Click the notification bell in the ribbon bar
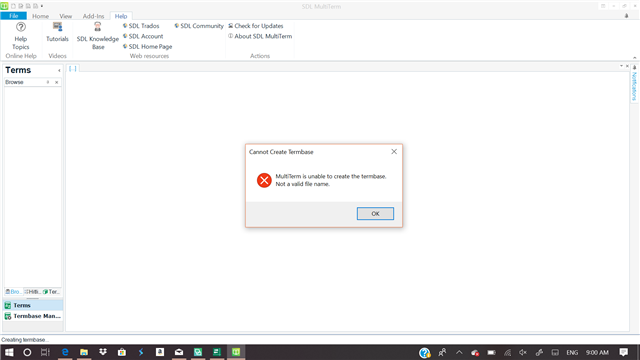The height and width of the screenshot is (360, 640). [627, 16]
